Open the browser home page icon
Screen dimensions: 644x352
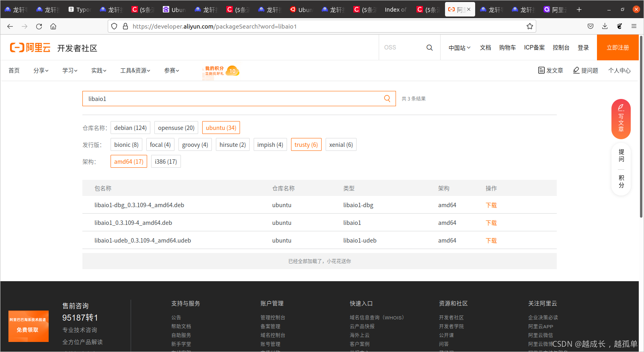coord(53,26)
